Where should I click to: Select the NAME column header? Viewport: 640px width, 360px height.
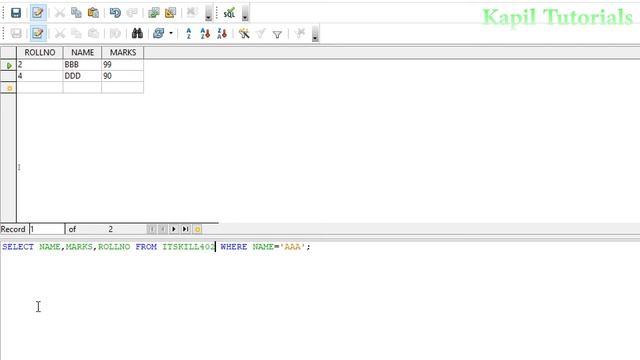coord(82,52)
